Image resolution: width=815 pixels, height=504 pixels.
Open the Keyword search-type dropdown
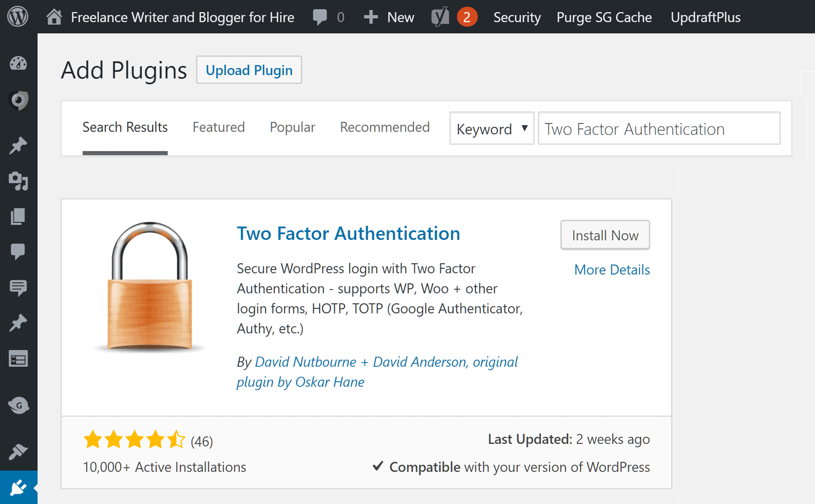(x=492, y=128)
